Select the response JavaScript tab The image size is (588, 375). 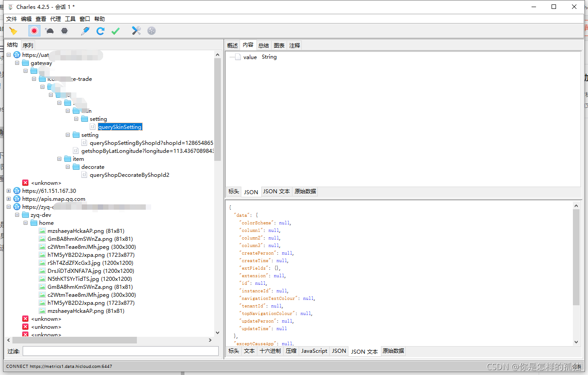tap(314, 351)
